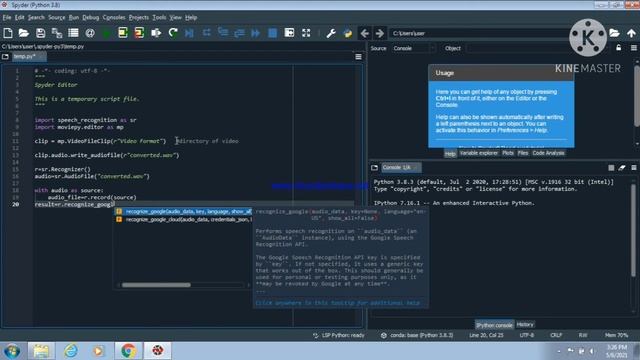Open editor pane options hamburger menu
Image resolution: width=640 pixels, height=360 pixels.
click(x=358, y=57)
